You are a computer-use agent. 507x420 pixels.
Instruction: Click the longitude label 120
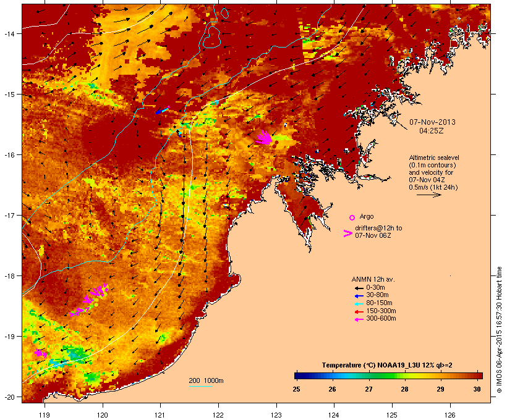[x=103, y=415]
